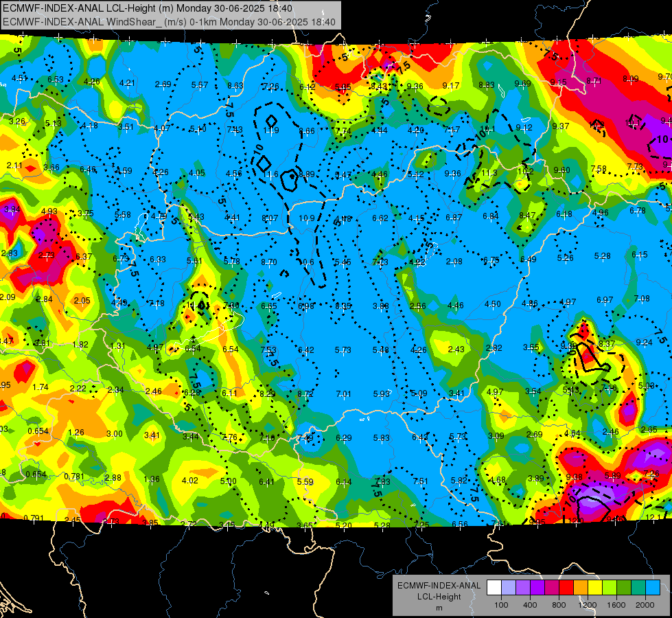Click the legend tick label 800

[559, 605]
